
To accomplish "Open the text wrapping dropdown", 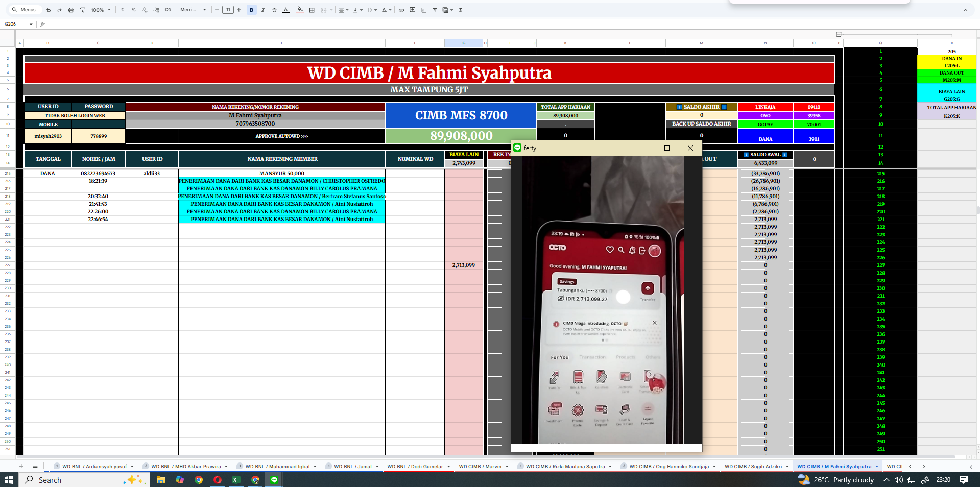I will click(x=372, y=10).
